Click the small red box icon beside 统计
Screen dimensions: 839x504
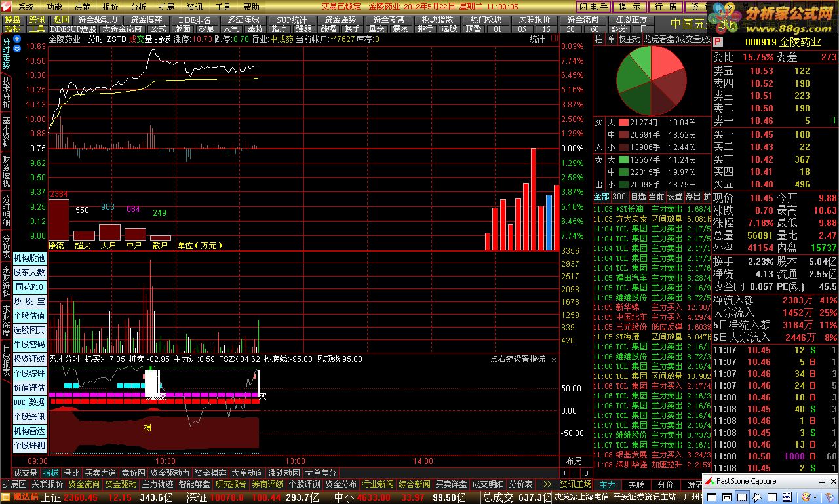(553, 39)
